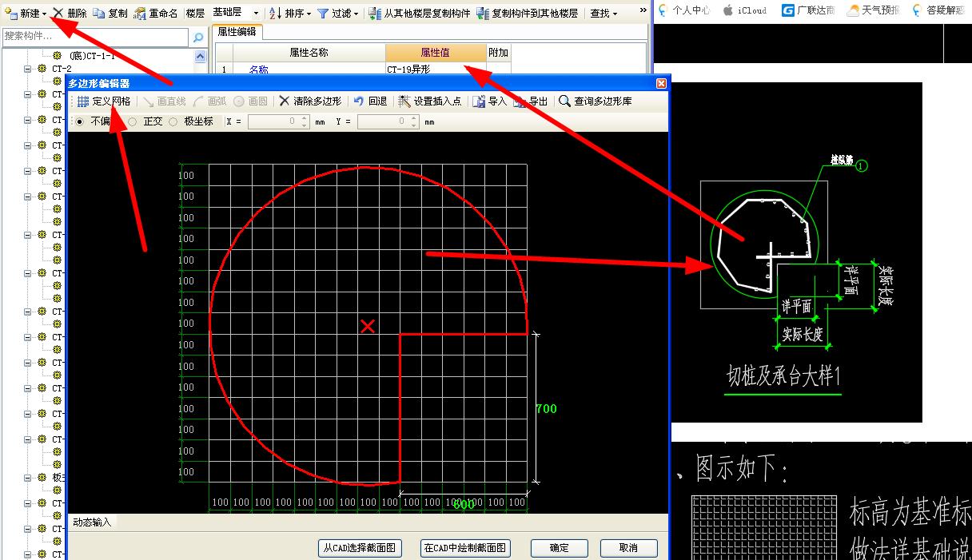The image size is (972, 560).
Task: Click the 搜索构件 search input field
Action: click(x=95, y=37)
